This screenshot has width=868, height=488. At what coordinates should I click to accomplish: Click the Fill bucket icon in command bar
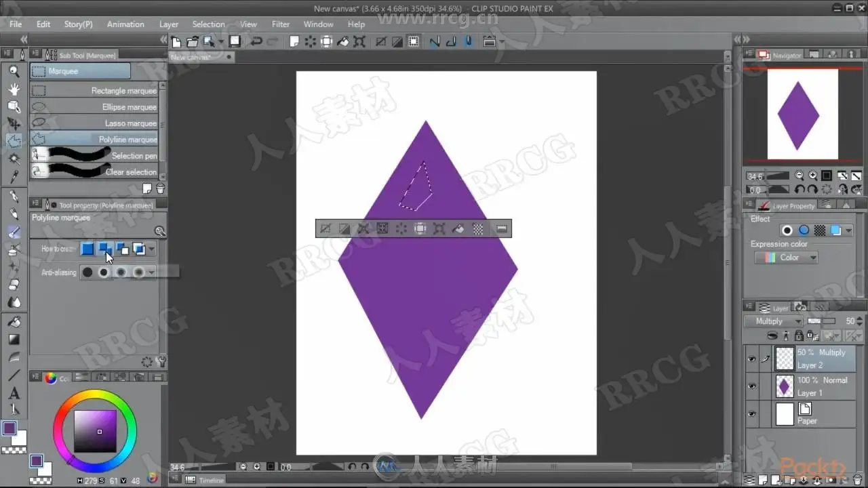coord(343,41)
